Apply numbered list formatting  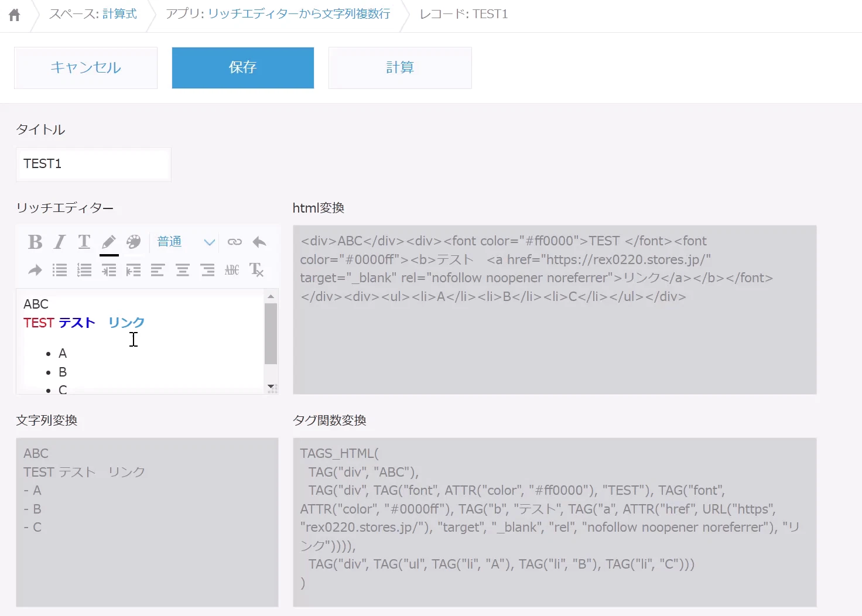click(84, 270)
